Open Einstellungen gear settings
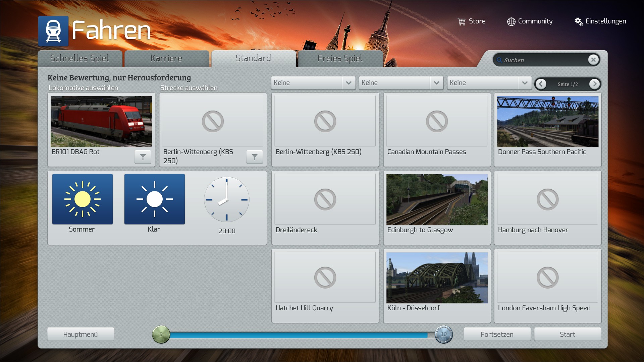The height and width of the screenshot is (362, 644). tap(579, 21)
